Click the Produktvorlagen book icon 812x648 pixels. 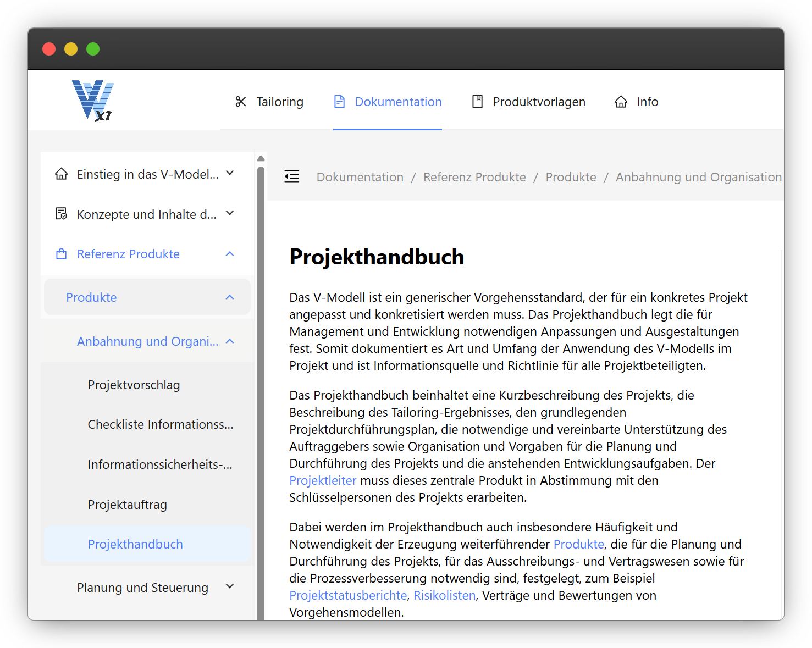[478, 102]
